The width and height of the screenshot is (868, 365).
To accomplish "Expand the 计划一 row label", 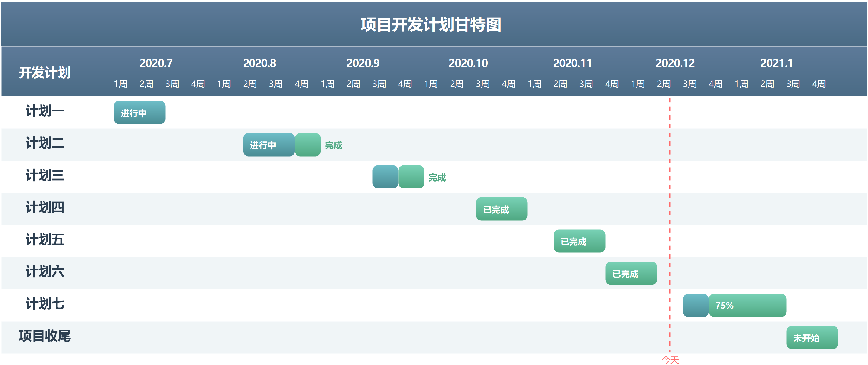I will 44,111.
